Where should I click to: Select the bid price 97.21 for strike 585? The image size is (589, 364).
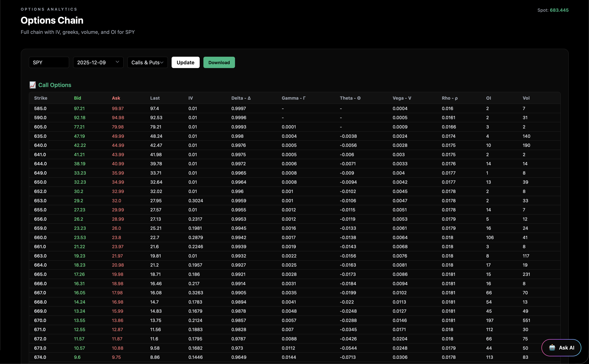[79, 108]
